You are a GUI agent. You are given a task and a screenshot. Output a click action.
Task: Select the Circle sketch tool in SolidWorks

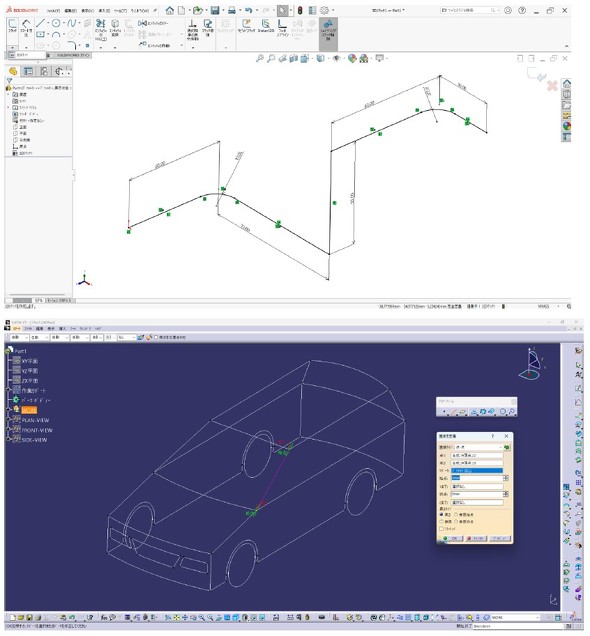(56, 24)
